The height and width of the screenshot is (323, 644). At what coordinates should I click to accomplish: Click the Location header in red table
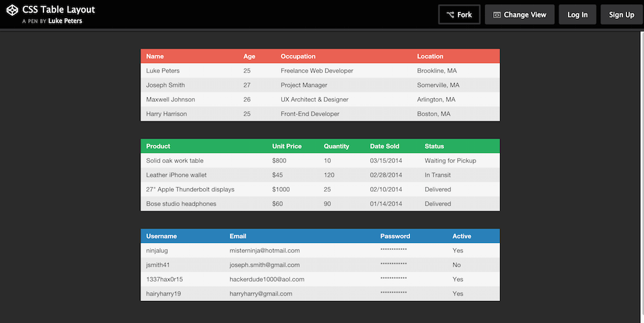430,57
